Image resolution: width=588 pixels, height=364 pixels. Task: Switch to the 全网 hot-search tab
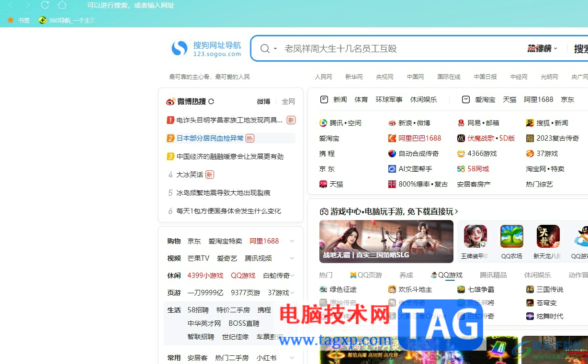pos(288,101)
